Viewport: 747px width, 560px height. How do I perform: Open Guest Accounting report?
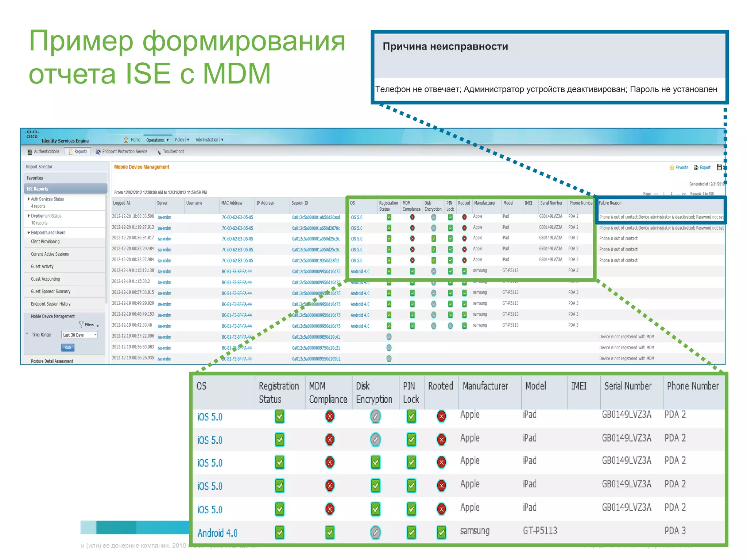(46, 279)
